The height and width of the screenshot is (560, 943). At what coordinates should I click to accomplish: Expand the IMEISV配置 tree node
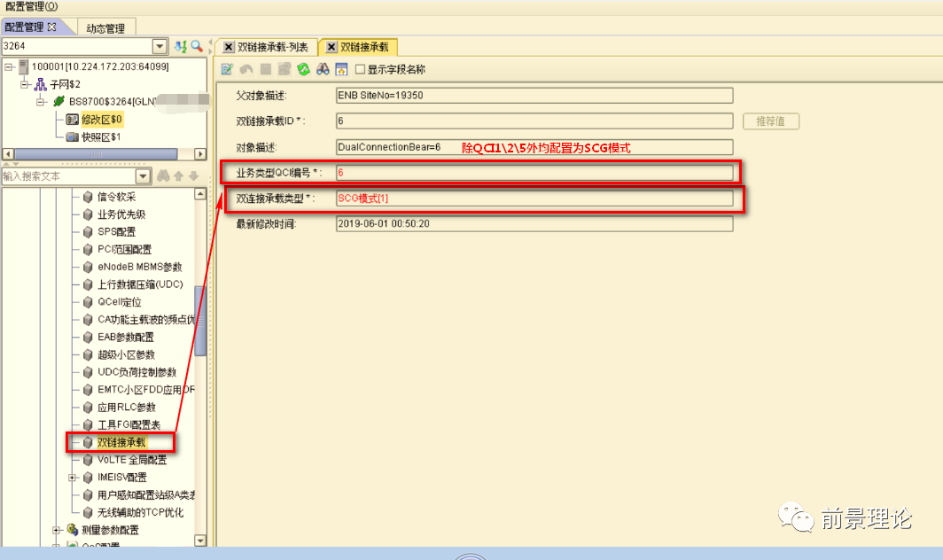point(73,477)
